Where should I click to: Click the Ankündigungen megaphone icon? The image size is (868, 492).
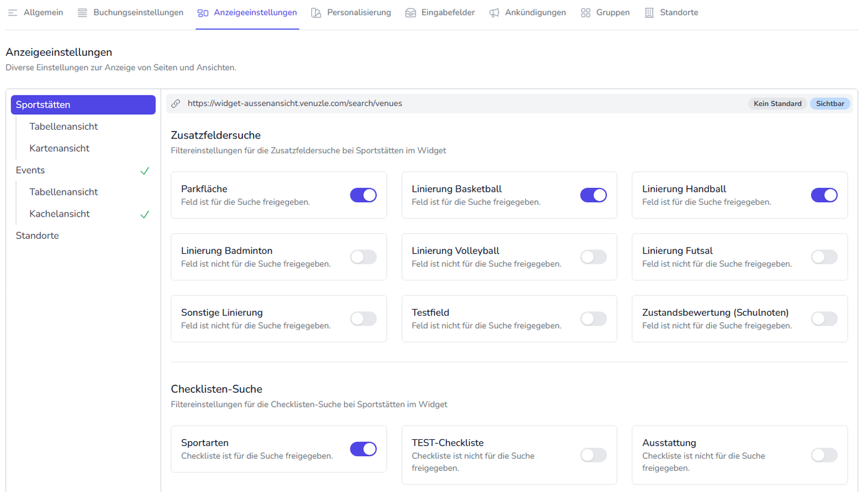pyautogui.click(x=494, y=13)
